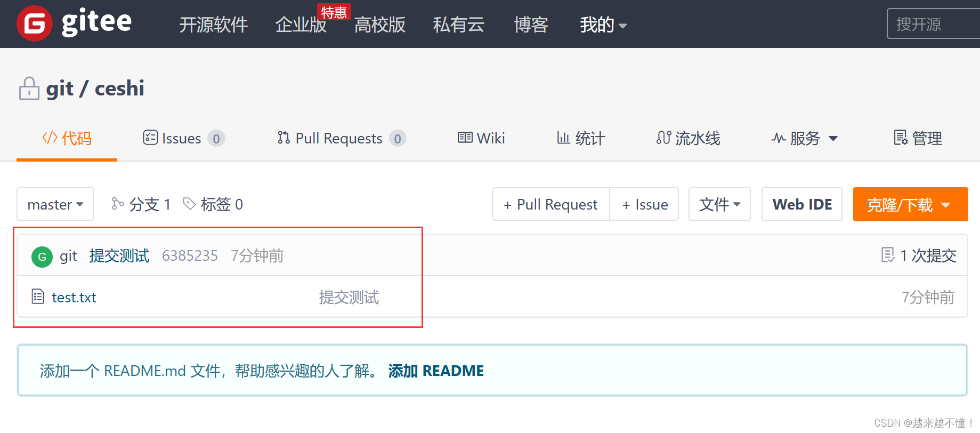
Task: Click the file icon next to test.txt
Action: [38, 296]
